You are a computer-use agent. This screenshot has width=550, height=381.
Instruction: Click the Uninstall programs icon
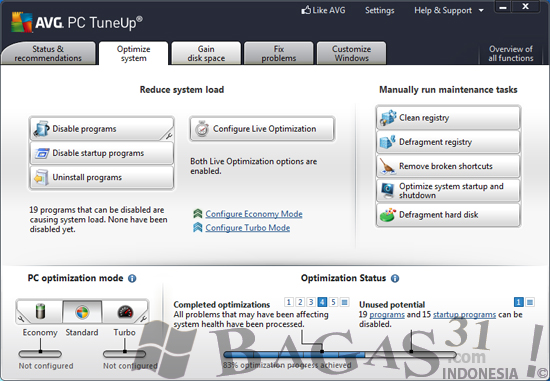[41, 178]
